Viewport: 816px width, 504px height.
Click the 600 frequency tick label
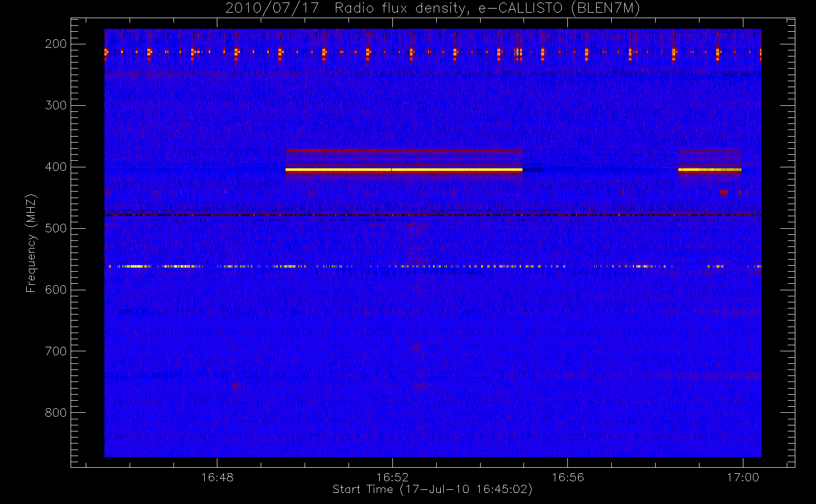[56, 290]
